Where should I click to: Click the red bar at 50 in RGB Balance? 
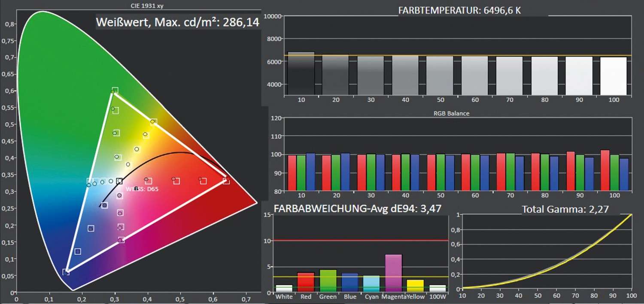click(x=431, y=173)
